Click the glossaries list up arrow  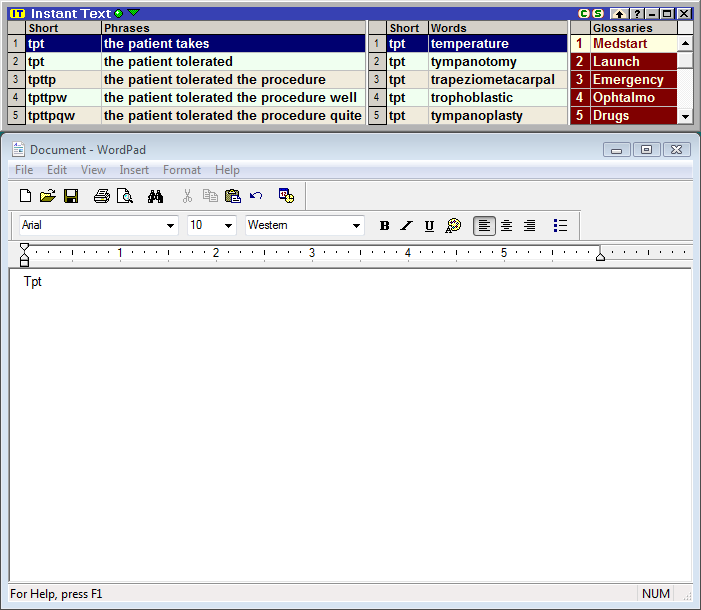click(x=685, y=43)
